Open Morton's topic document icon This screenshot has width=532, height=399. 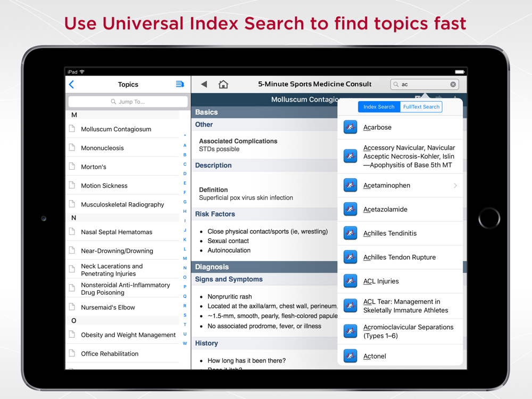click(x=72, y=166)
